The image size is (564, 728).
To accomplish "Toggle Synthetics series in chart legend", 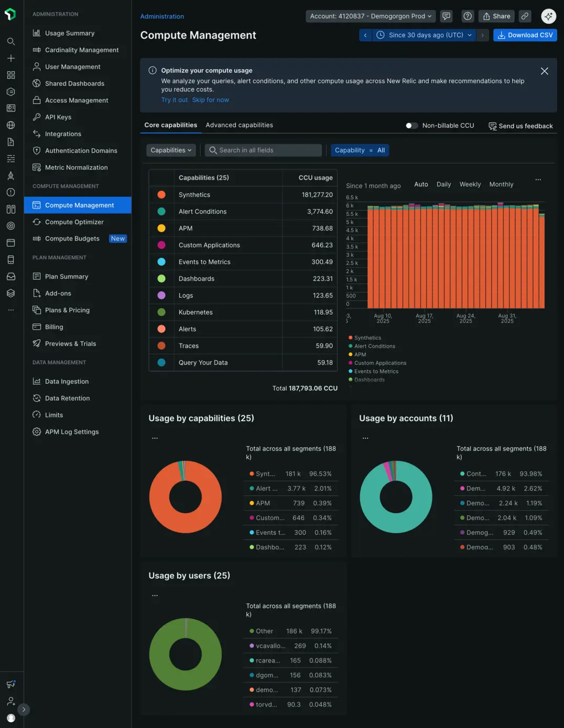I will coord(367,338).
